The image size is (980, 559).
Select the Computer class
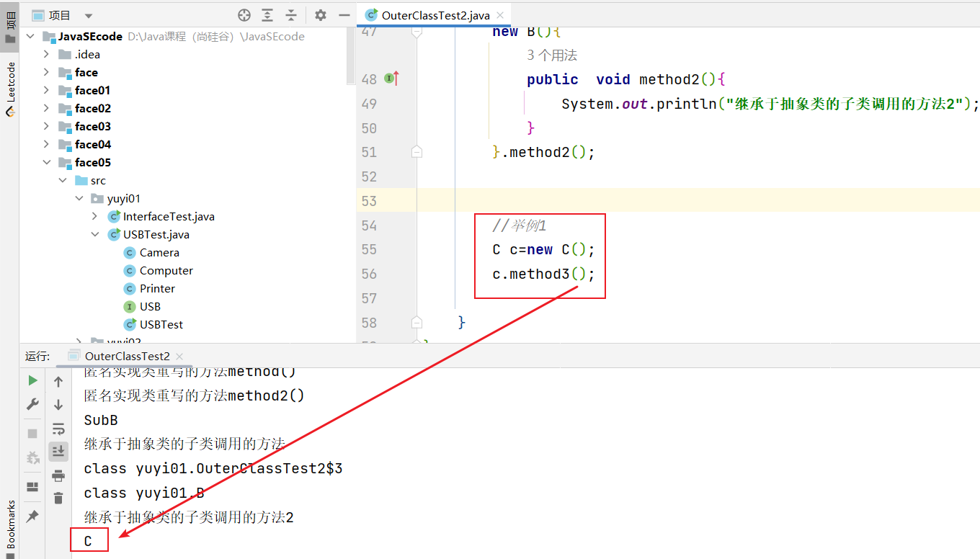click(x=166, y=270)
